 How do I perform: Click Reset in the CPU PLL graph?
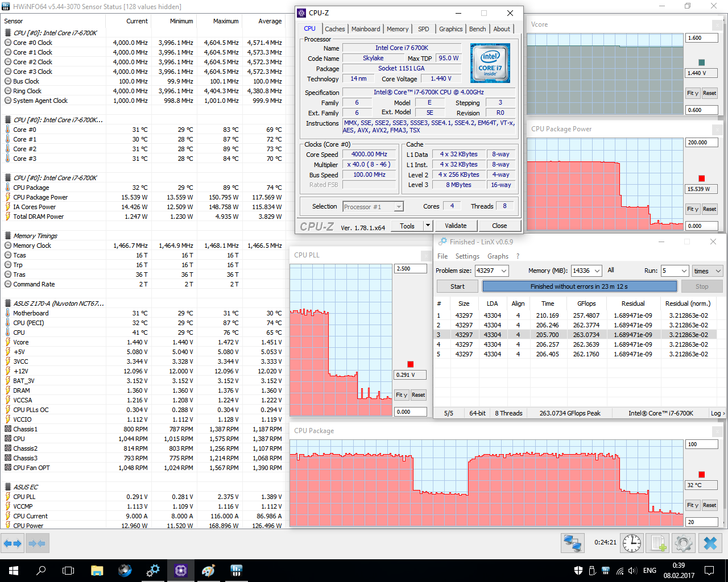(x=418, y=395)
